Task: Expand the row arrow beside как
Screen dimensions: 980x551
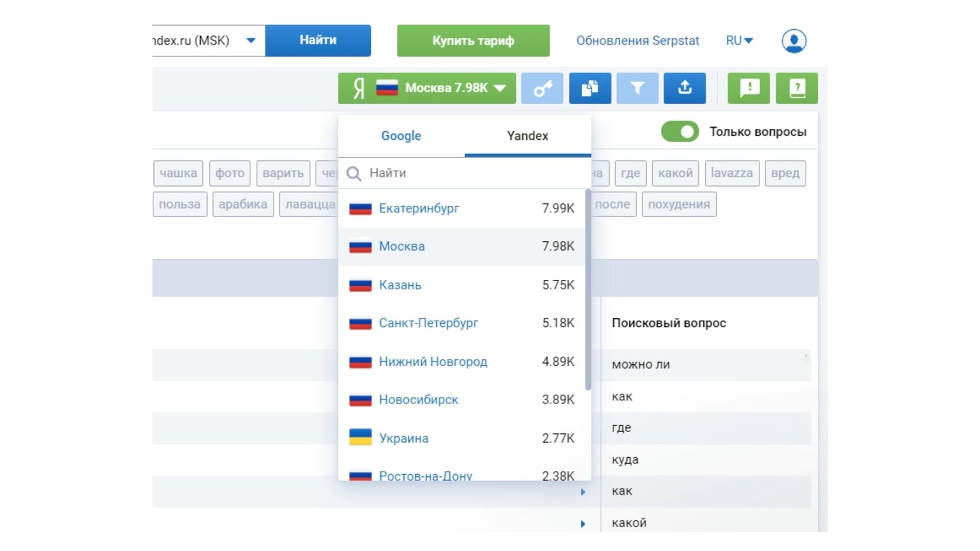Action: coord(583,492)
